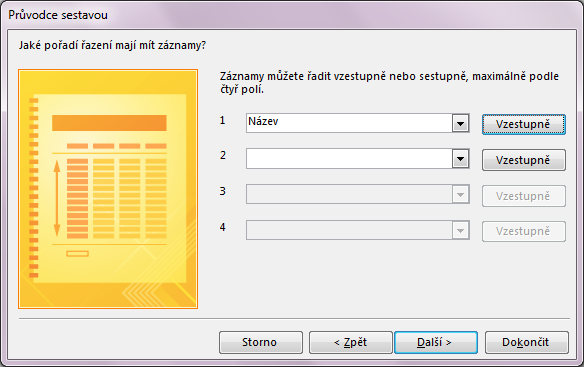Toggle the Vzestupně sort order for field 1
This screenshot has height=367, width=584.
click(524, 124)
